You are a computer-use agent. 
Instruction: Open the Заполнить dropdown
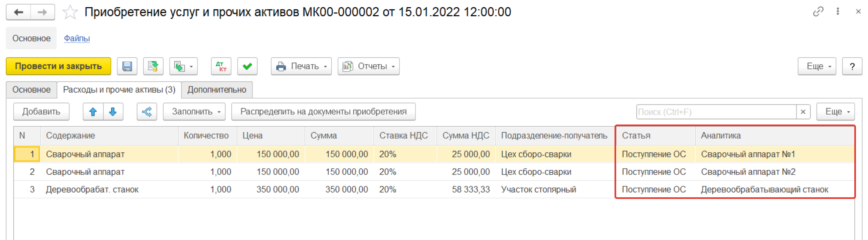pyautogui.click(x=194, y=112)
